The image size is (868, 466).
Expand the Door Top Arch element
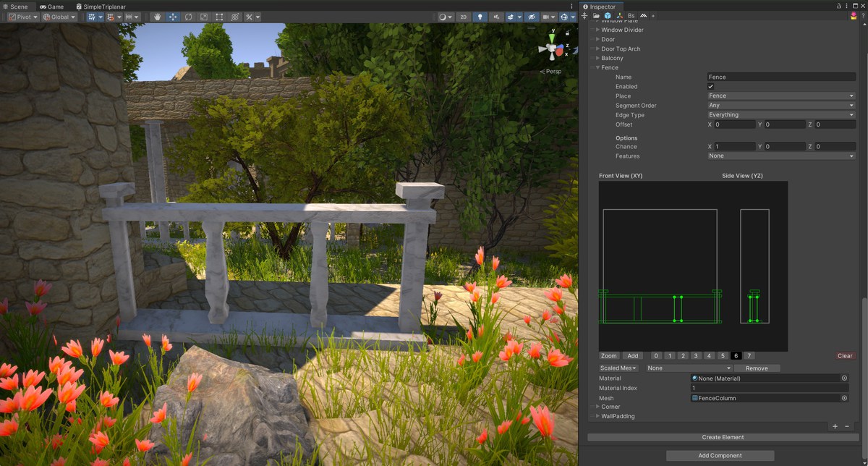(597, 48)
